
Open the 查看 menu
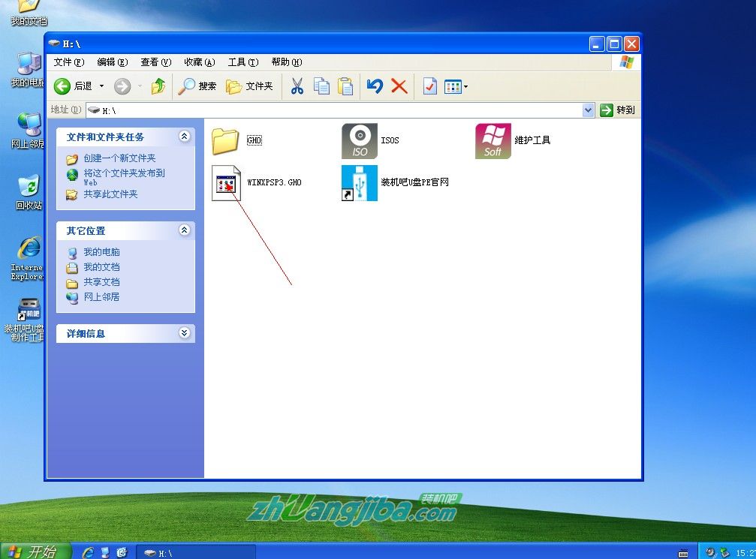155,62
